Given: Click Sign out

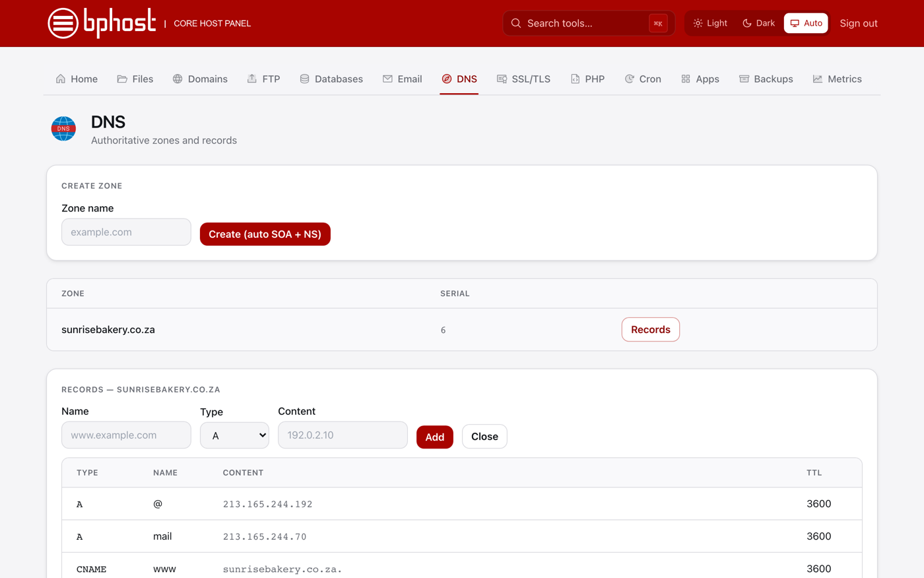Looking at the screenshot, I should [858, 23].
